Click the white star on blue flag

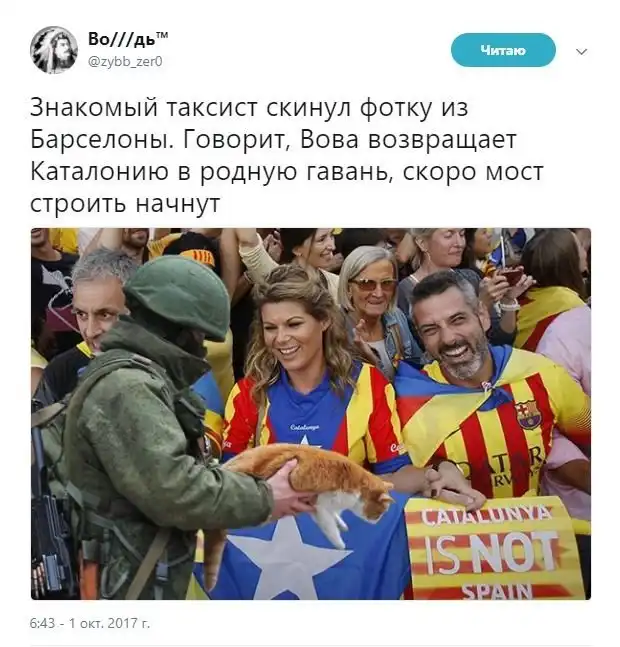289,555
